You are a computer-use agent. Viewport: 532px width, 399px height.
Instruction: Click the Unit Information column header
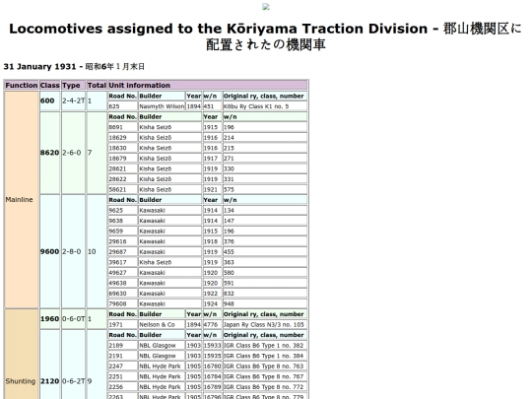click(208, 85)
